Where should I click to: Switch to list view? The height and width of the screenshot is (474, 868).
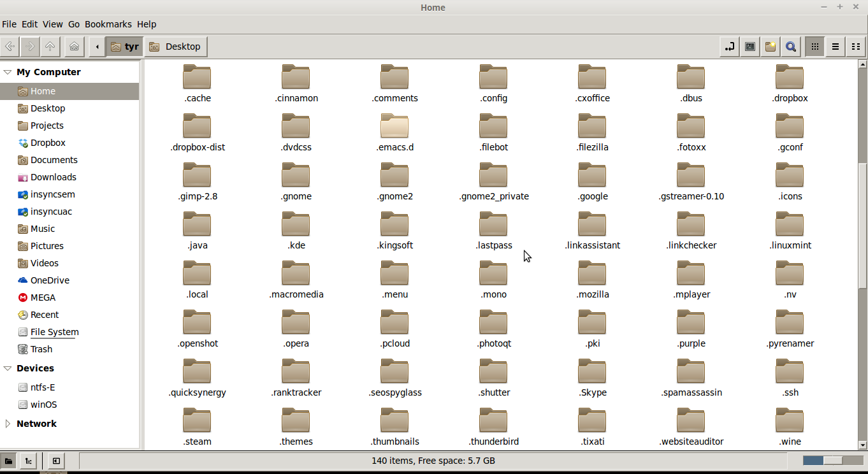(835, 47)
